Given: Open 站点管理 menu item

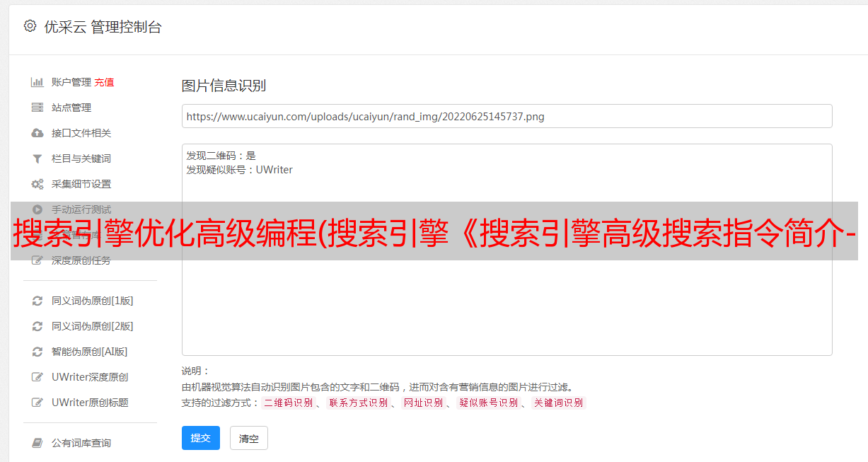Looking at the screenshot, I should click(71, 108).
